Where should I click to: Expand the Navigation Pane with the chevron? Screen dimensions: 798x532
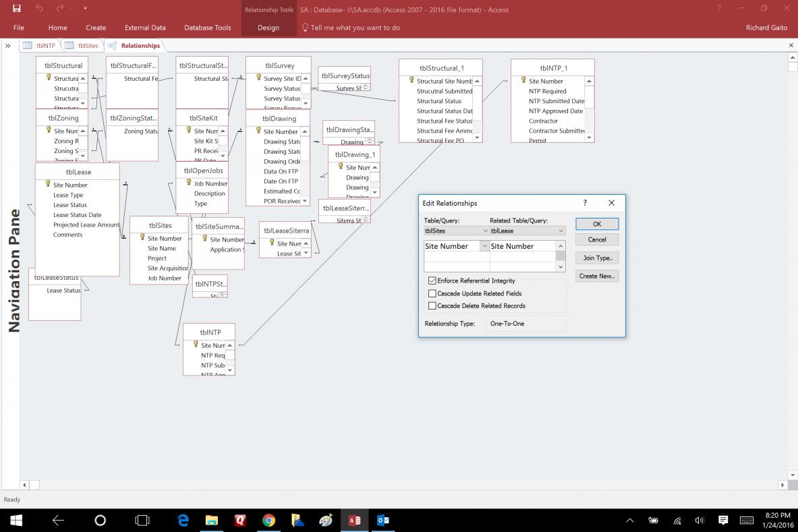(8, 46)
